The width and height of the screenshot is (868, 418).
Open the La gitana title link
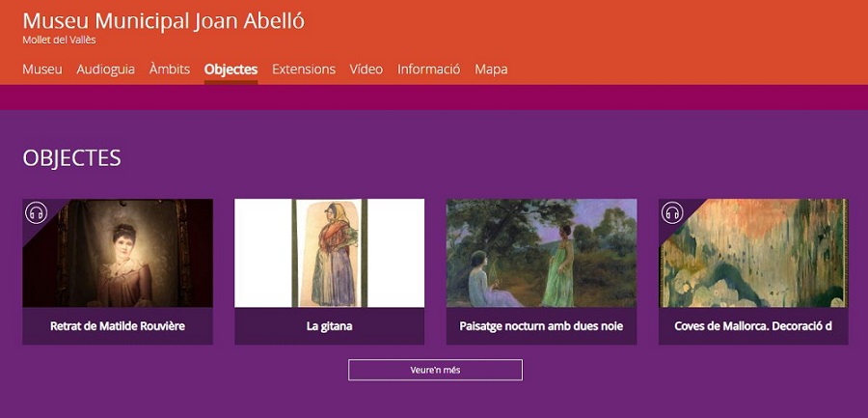[330, 326]
